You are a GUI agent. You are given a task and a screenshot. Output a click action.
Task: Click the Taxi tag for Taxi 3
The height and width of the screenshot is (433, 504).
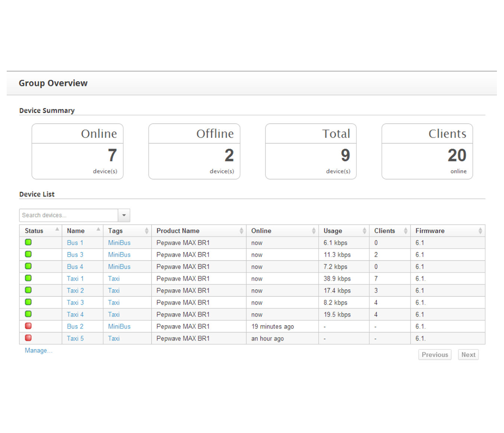tap(114, 302)
